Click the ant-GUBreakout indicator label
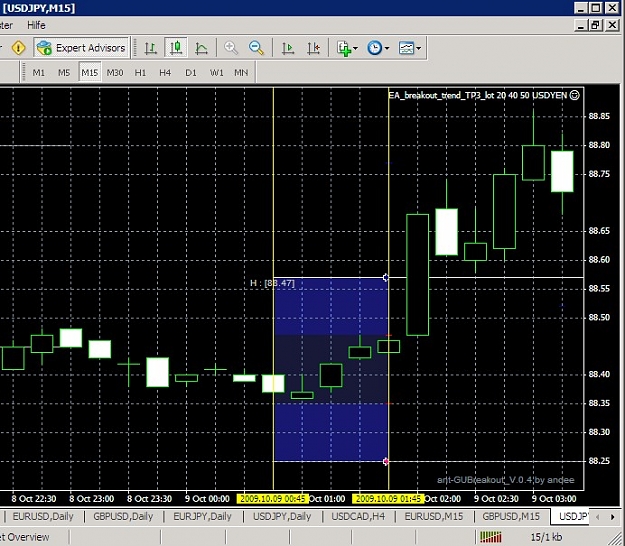625x546 pixels. (506, 480)
